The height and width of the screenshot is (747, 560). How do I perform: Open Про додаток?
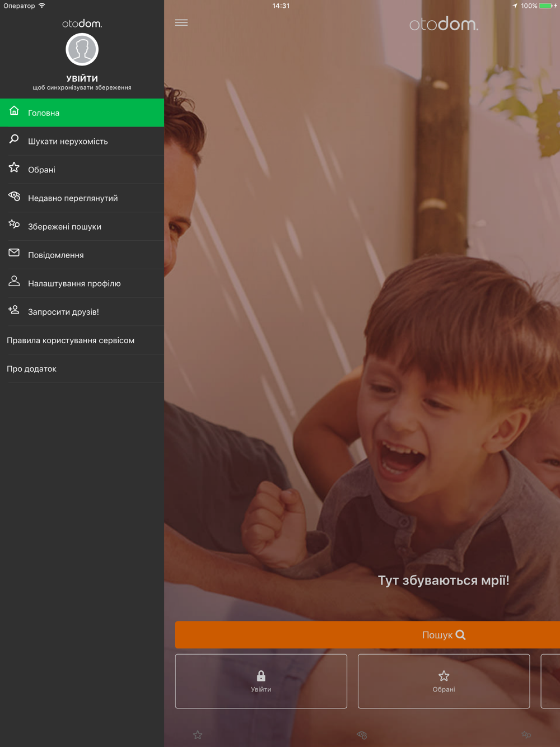[x=82, y=369]
